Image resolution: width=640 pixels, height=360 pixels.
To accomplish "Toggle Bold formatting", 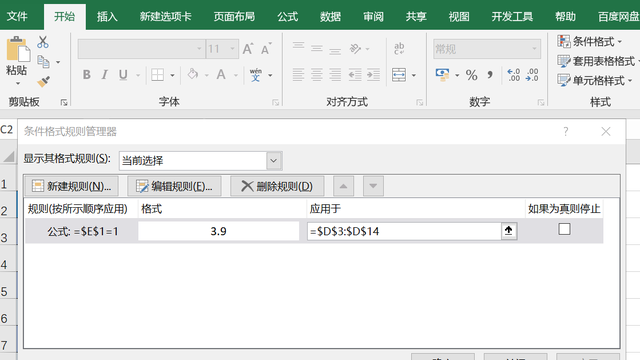I will coord(87,75).
